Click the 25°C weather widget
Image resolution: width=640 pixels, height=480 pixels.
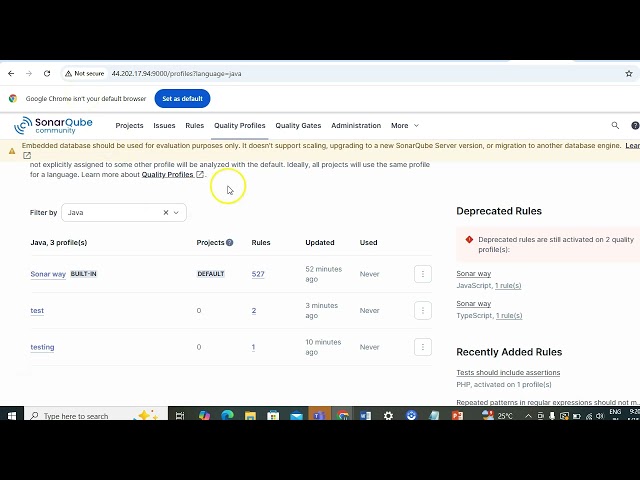[497, 416]
